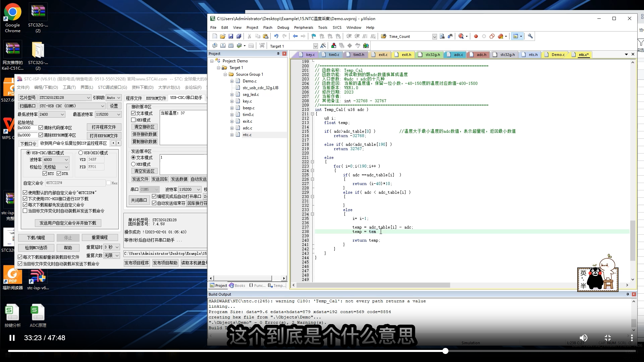Insert a bookmark with the flag icon

point(314,36)
